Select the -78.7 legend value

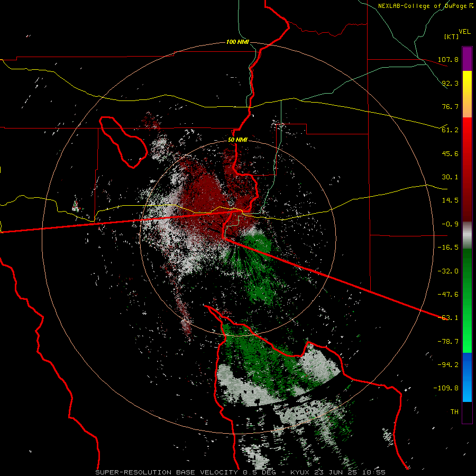click(x=448, y=342)
